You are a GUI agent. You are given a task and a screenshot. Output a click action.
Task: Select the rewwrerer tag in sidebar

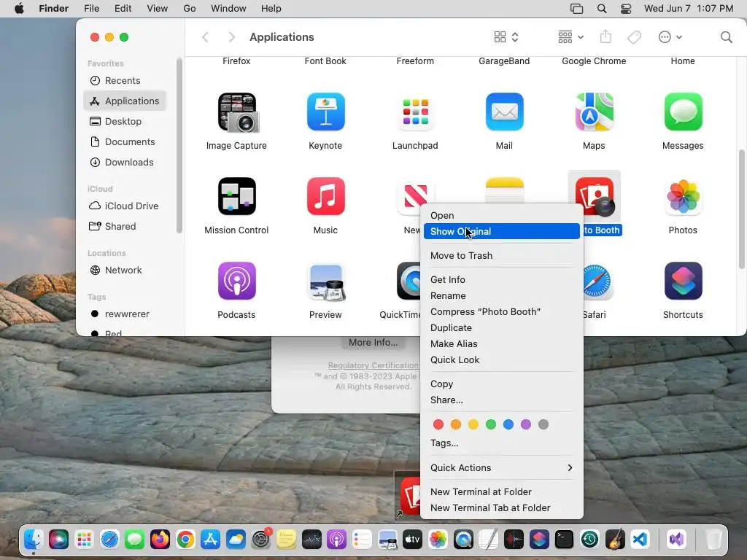point(125,314)
